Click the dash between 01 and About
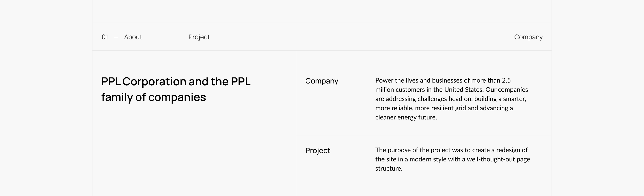 [116, 37]
